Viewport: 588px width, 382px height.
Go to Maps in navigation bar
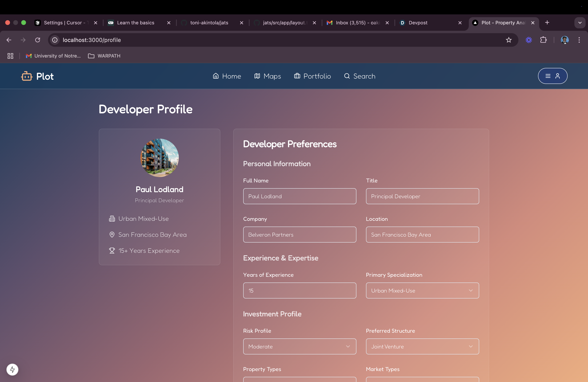click(268, 76)
